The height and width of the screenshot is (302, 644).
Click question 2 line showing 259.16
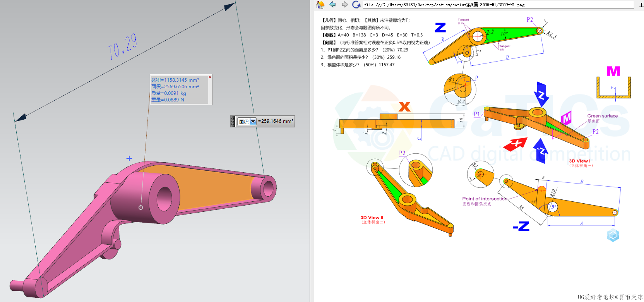(x=361, y=57)
